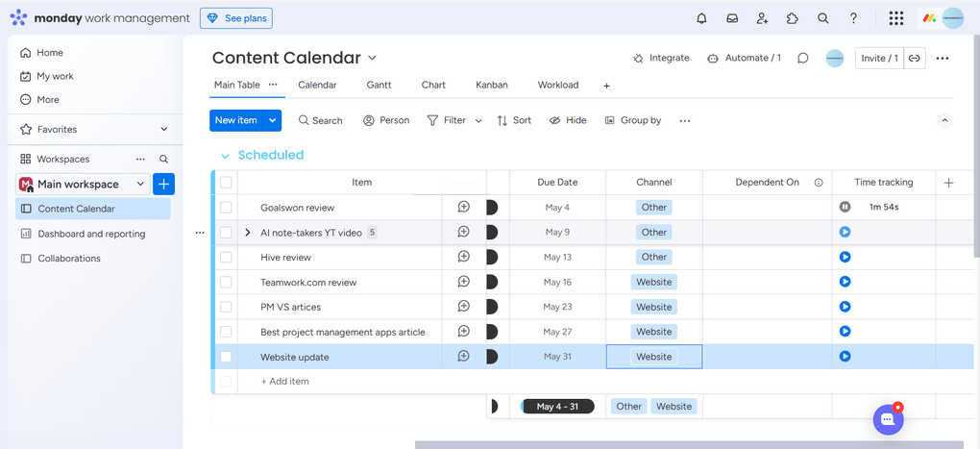This screenshot has height=449, width=980.
Task: Open row menu for AI note-takers YT video
Action: click(x=200, y=233)
